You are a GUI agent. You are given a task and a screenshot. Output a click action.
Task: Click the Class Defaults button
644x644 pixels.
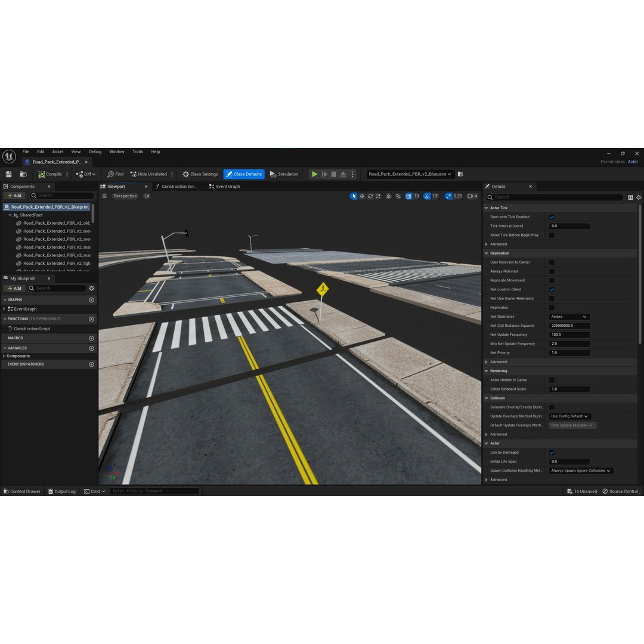click(x=244, y=174)
